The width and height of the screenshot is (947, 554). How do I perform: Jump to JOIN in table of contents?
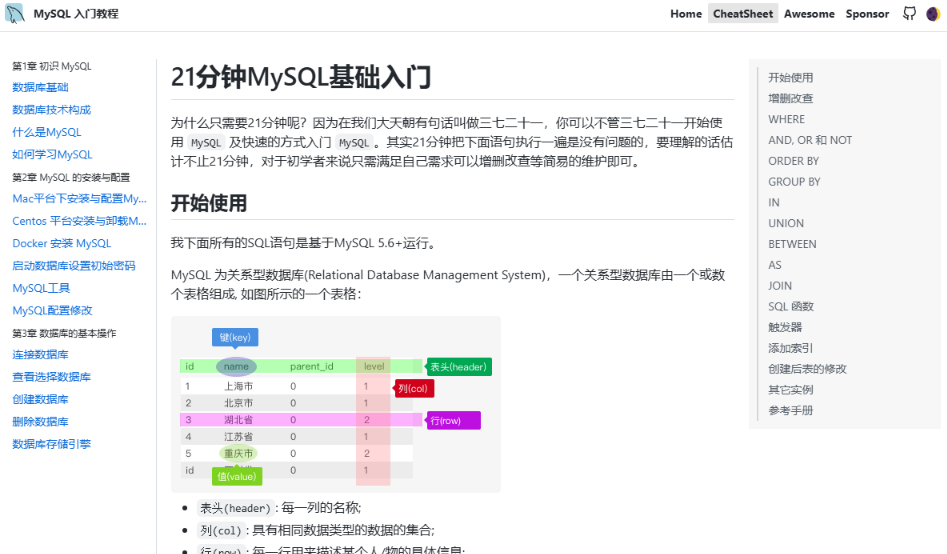click(780, 286)
